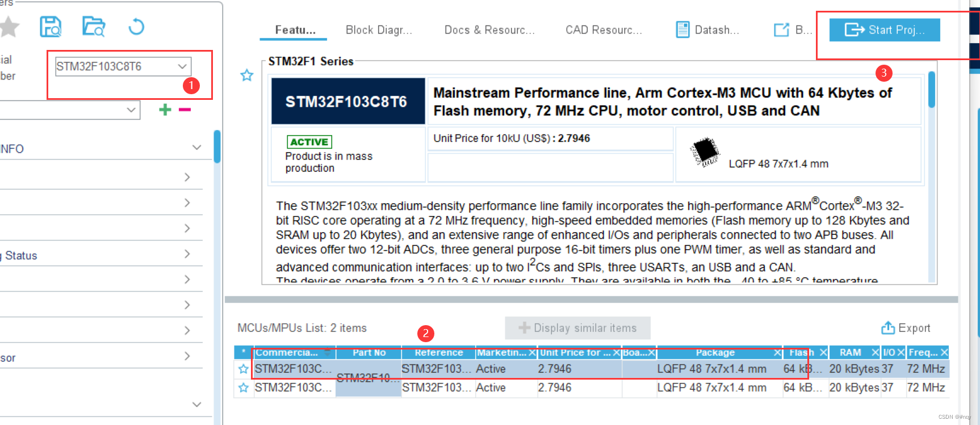Click 'LQFP 48 7x7x1.4 mm' beside chip image
980x425 pixels.
pyautogui.click(x=778, y=164)
